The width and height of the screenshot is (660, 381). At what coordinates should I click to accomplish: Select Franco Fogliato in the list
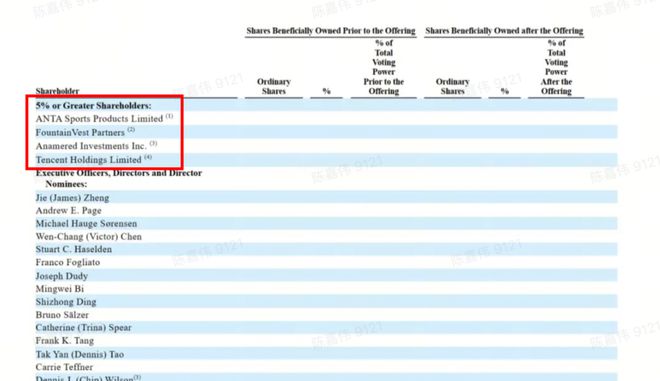point(68,262)
